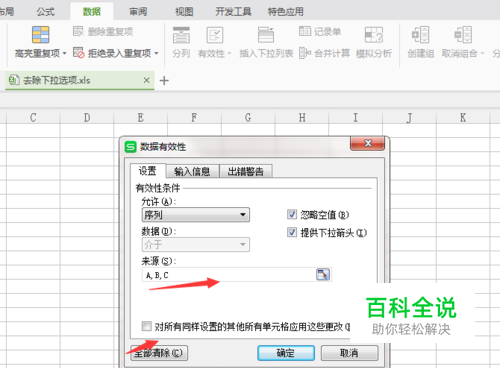Toggle Provide Dropdown Arrow (提供下拉箭头) checkbox

tap(292, 232)
